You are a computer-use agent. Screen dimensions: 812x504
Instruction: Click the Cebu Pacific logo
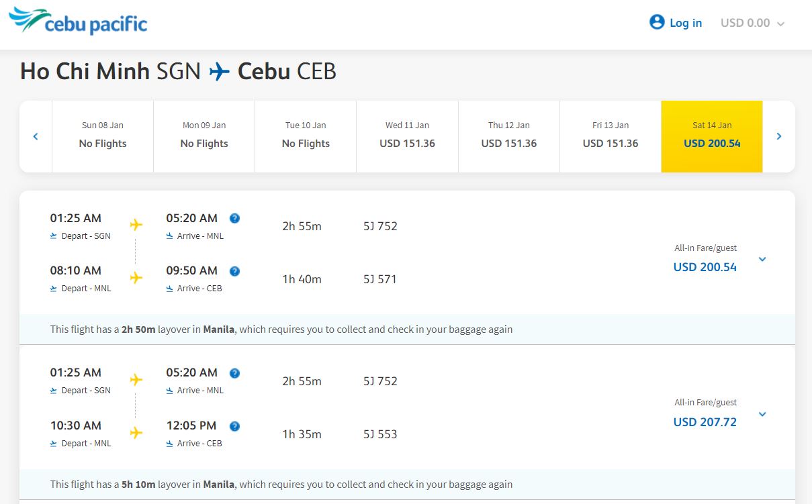point(78,22)
